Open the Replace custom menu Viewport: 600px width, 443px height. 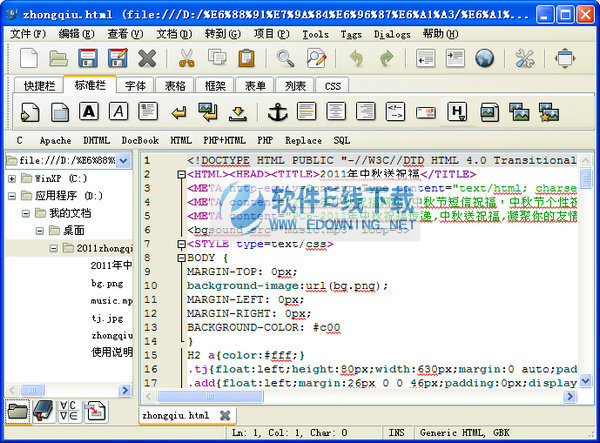[303, 140]
